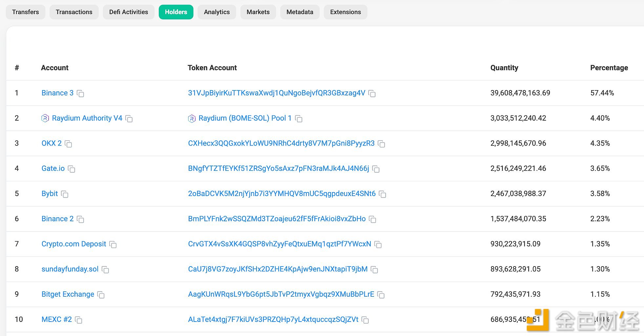Open Raydium (BOME-SOL) Pool 1 link
The width and height of the screenshot is (644, 336).
coord(245,118)
